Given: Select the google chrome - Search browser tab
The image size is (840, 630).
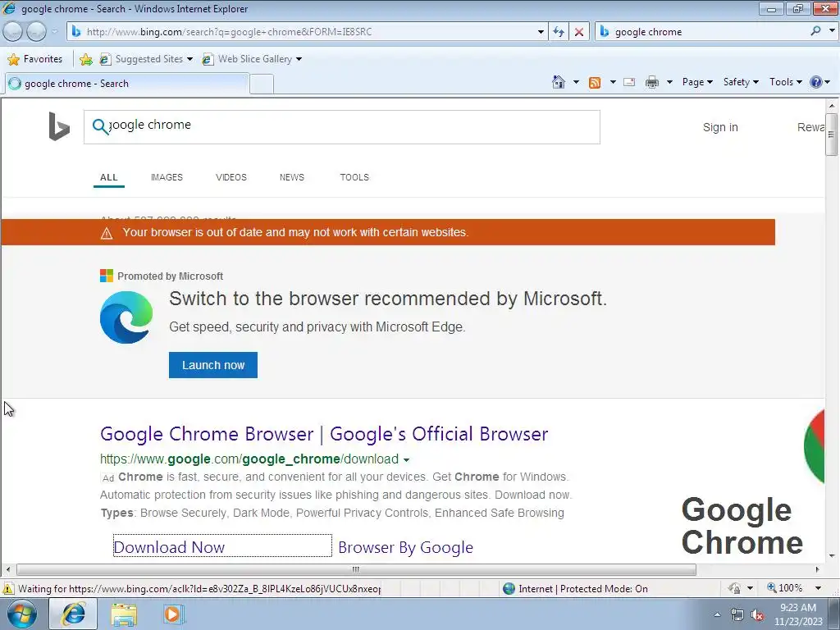Looking at the screenshot, I should click(x=127, y=84).
